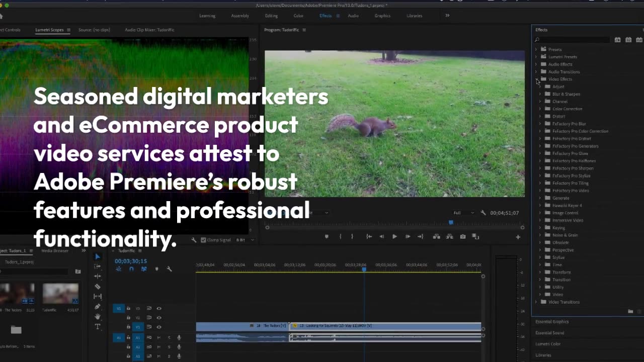Toggle snap magnet in timeline
This screenshot has width=644, height=362.
coord(131,269)
